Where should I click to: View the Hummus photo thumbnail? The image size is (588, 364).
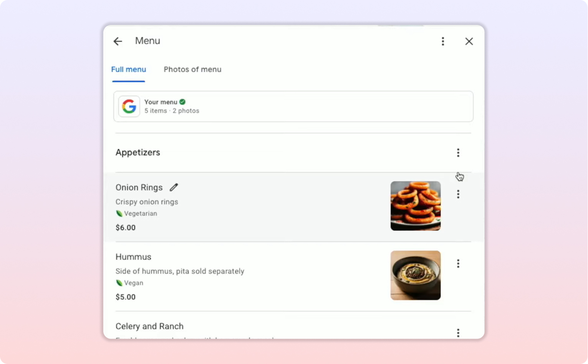416,275
